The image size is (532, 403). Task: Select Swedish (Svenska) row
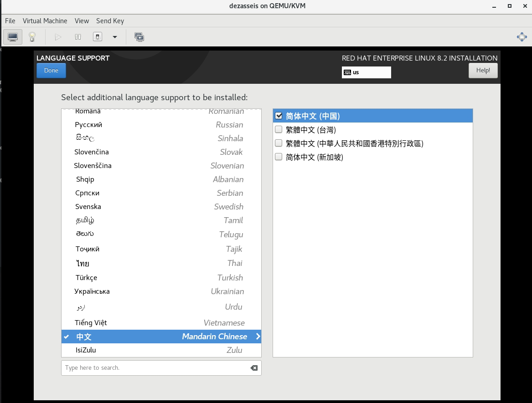point(161,207)
